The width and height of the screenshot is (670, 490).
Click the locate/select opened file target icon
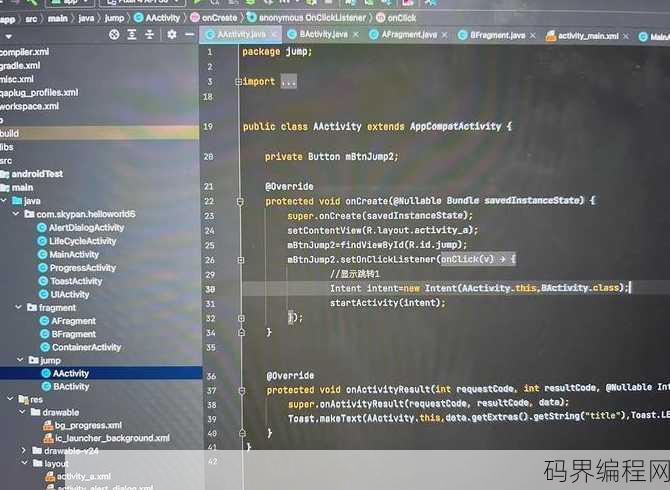(x=114, y=35)
